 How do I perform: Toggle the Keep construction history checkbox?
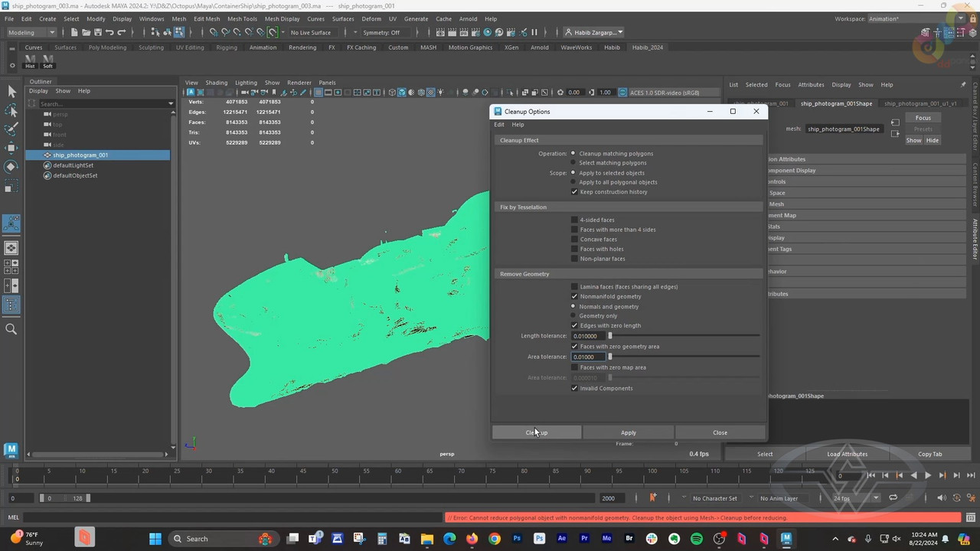(574, 192)
